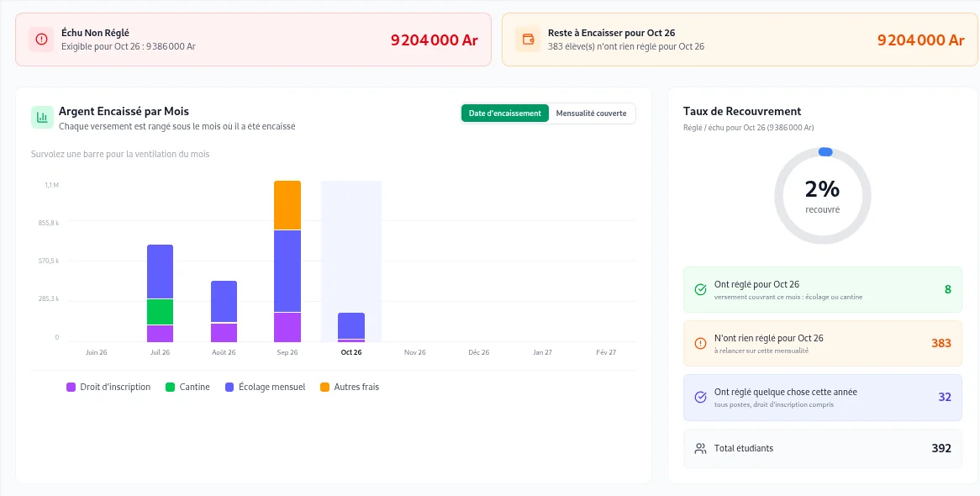Image resolution: width=980 pixels, height=496 pixels.
Task: Click the Jan 27 axis label
Action: click(x=542, y=352)
